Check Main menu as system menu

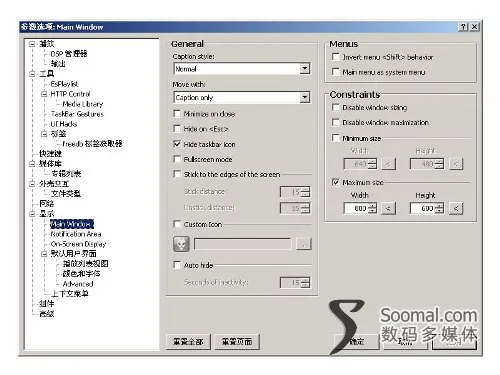tap(336, 72)
